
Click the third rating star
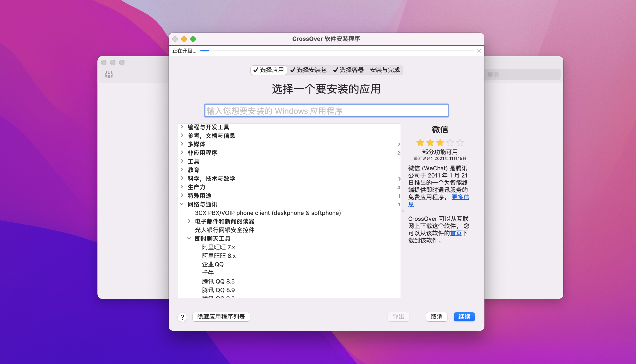click(440, 143)
